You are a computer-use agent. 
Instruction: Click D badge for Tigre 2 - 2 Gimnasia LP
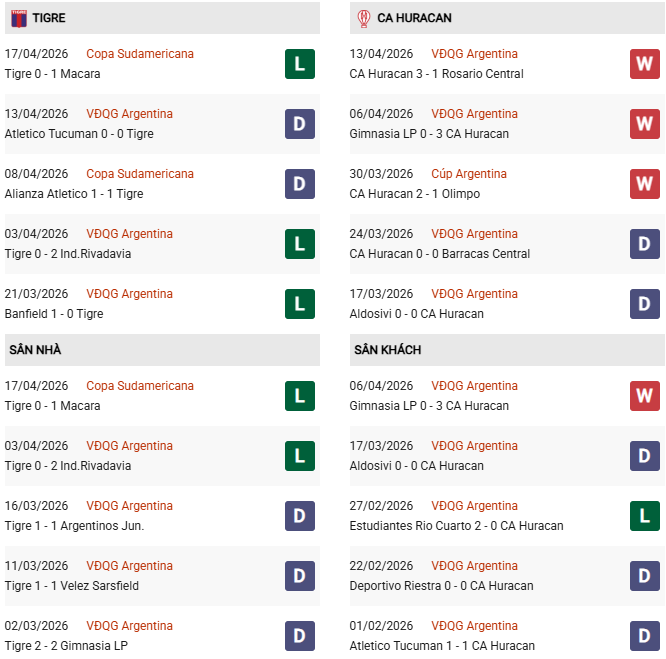click(x=300, y=636)
